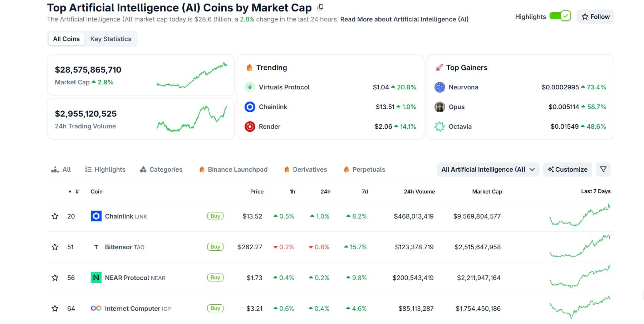The height and width of the screenshot is (324, 644).
Task: Favorite Bittensor using its star
Action: [x=55, y=247]
